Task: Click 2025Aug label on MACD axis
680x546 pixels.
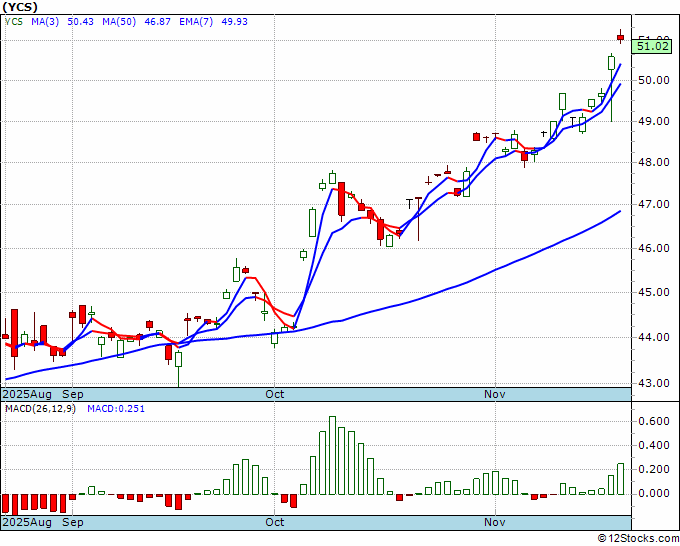Action: coord(27,522)
